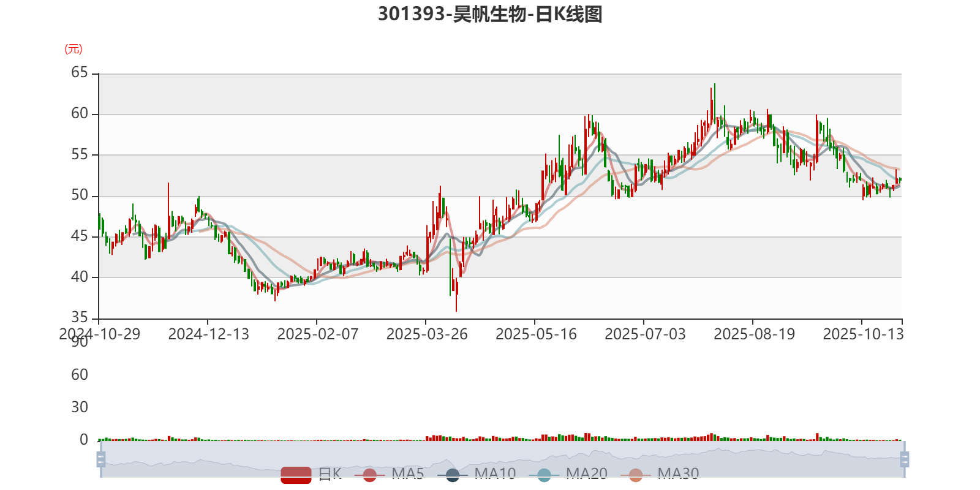This screenshot has height=490, width=980.
Task: Select the 2025-08-19 date axis label
Action: pyautogui.click(x=754, y=334)
